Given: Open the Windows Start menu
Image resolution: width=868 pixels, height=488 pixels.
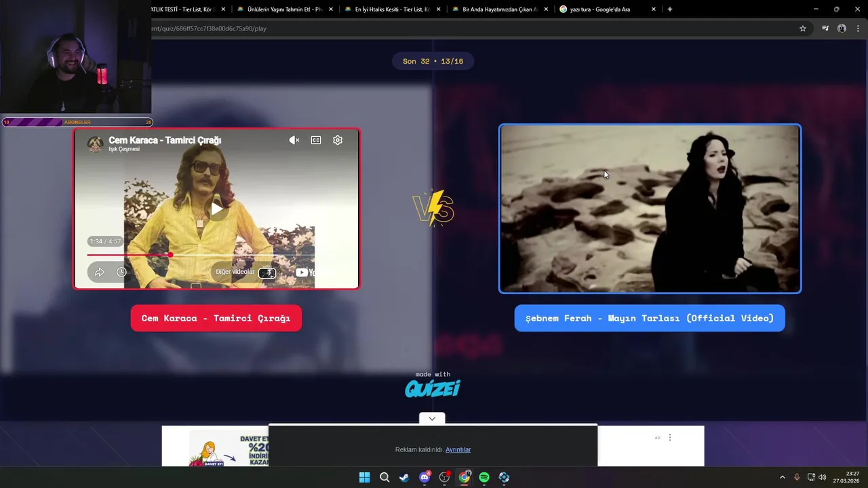Looking at the screenshot, I should [364, 477].
